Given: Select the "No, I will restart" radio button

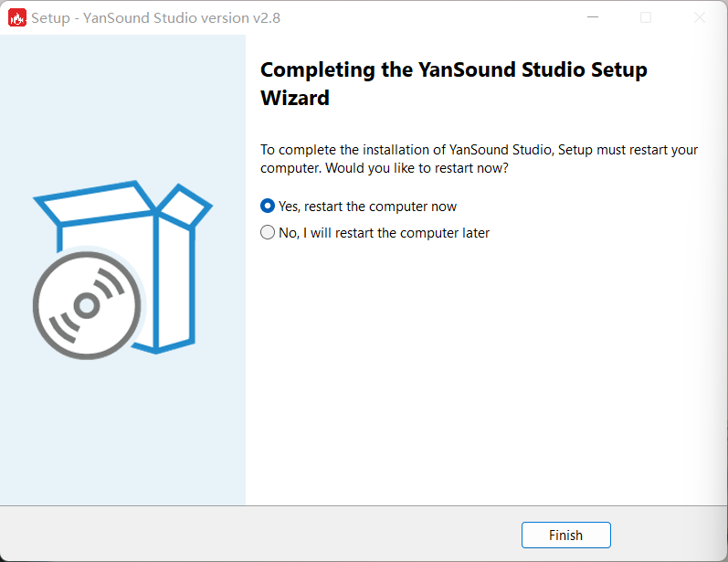Looking at the screenshot, I should tap(268, 232).
